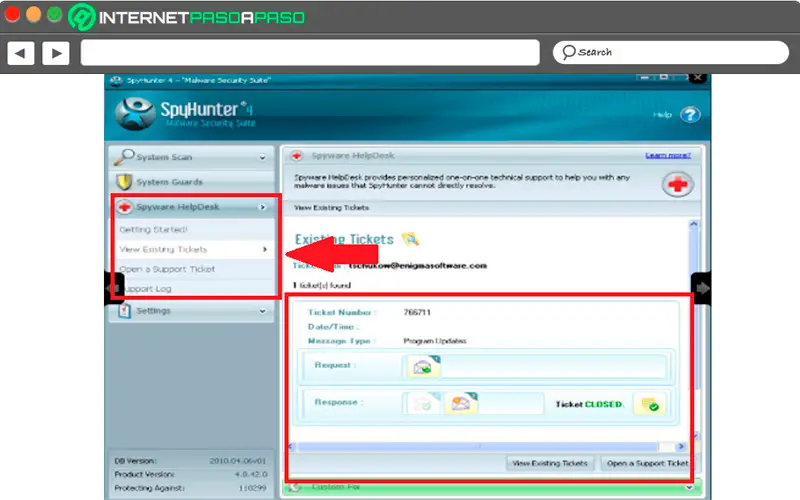Click the yellow minimize dot
The width and height of the screenshot is (800, 500).
click(x=33, y=15)
